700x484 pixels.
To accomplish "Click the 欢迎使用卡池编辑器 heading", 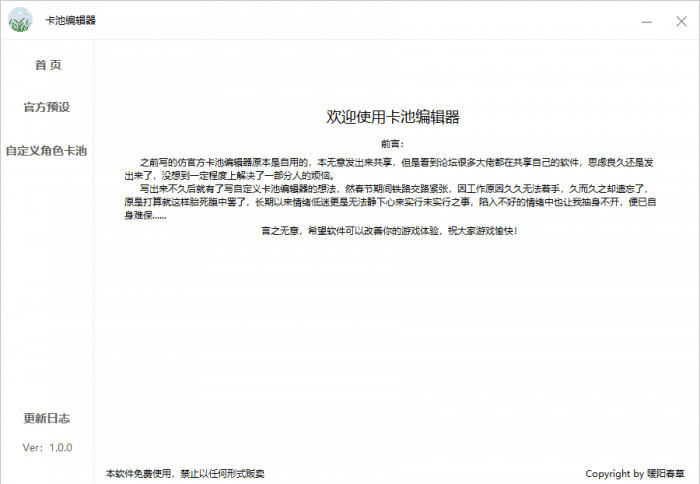I will click(x=393, y=117).
